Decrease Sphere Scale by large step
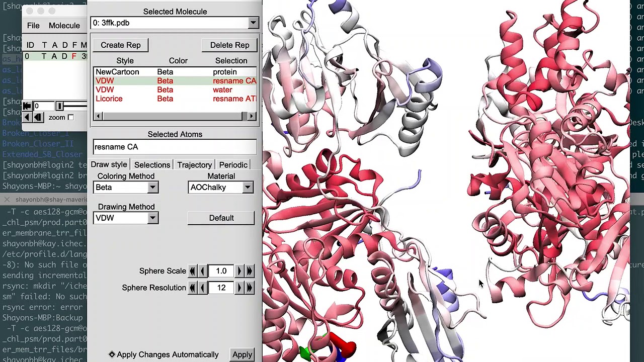This screenshot has height=362, width=644. pos(192,271)
